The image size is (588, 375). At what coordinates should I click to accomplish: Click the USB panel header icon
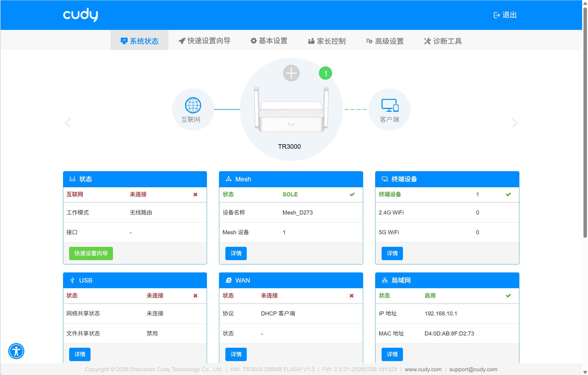click(x=72, y=280)
